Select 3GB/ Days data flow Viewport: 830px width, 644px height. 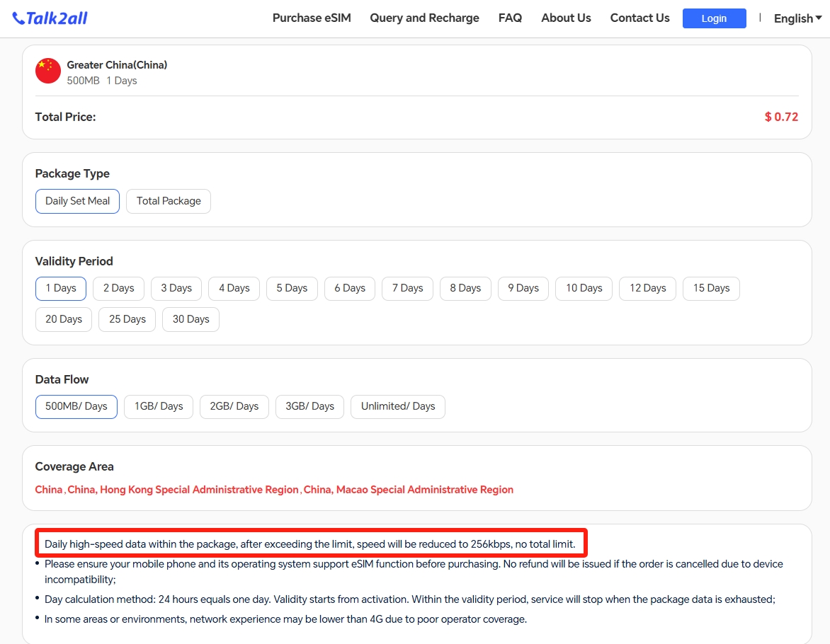(309, 406)
